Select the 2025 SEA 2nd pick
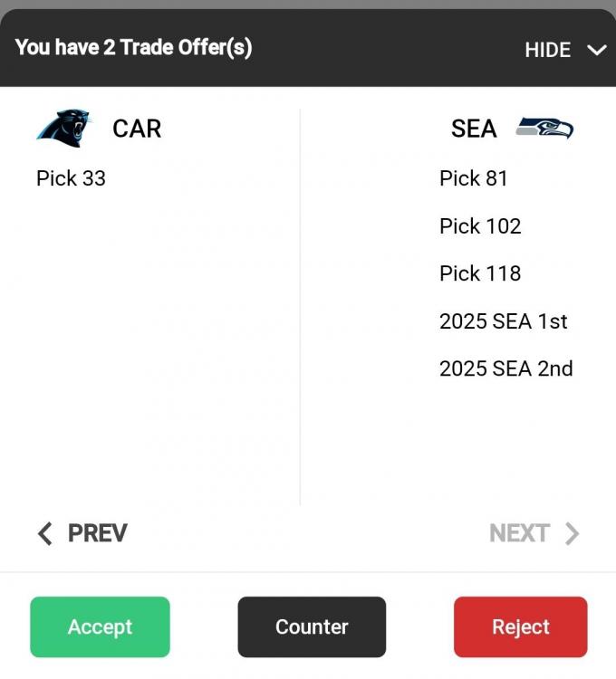 [505, 368]
